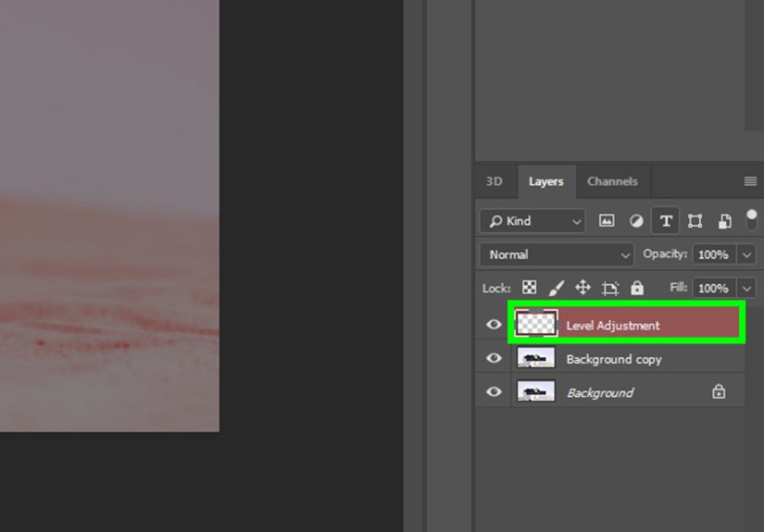Hide the Background layer

coord(494,391)
